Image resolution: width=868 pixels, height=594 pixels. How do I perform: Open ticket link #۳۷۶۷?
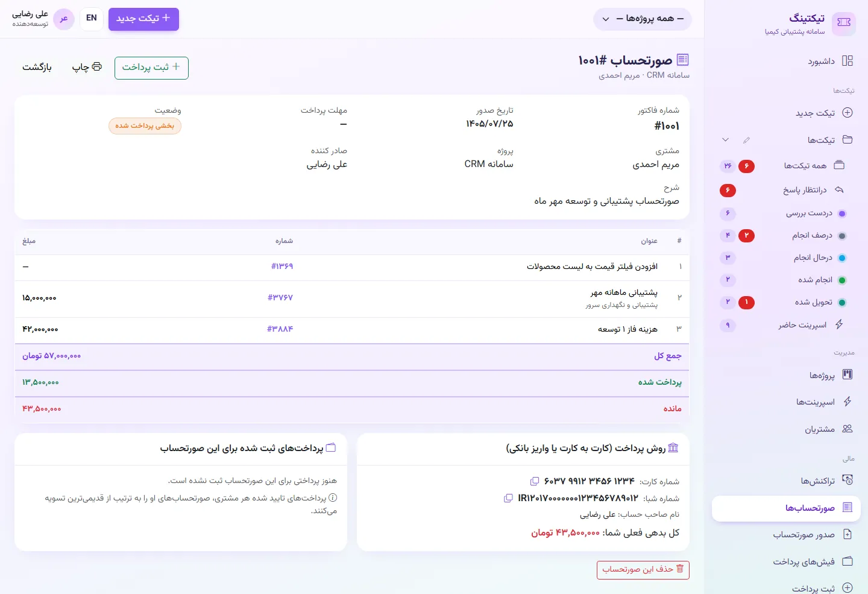pos(280,298)
